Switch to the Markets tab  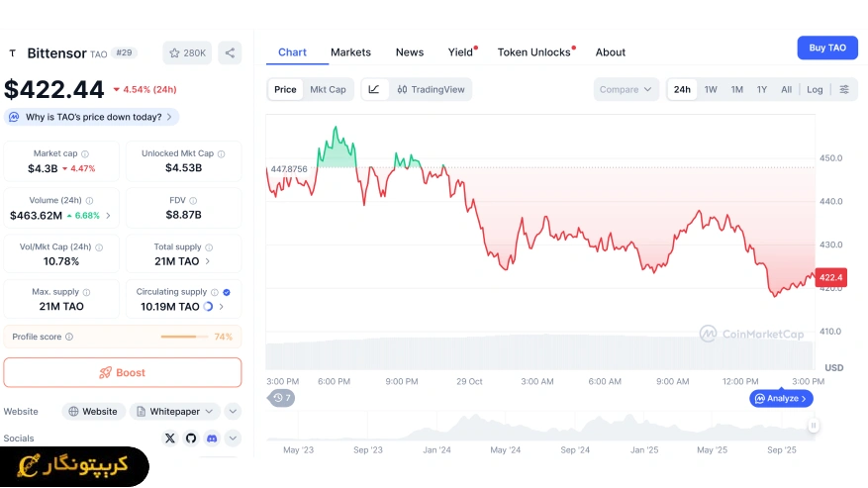350,52
